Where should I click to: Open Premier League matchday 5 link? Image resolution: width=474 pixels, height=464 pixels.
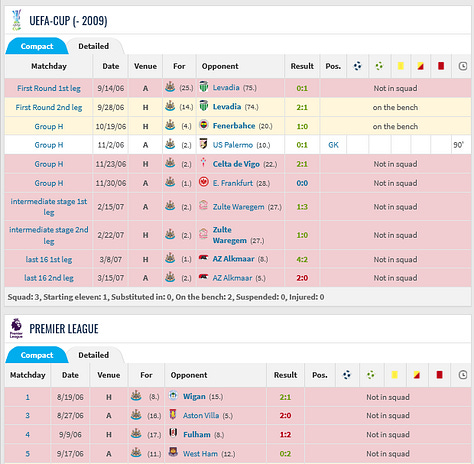click(28, 453)
